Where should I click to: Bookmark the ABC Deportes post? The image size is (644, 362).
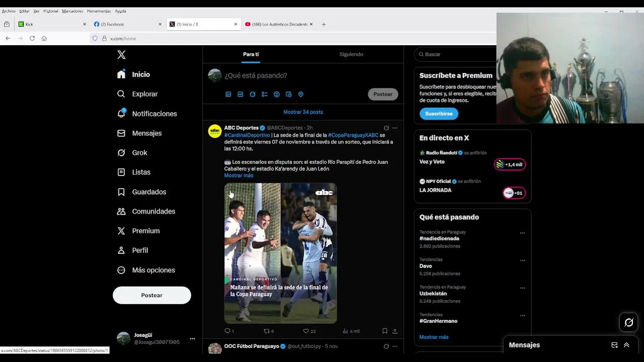[x=385, y=331]
